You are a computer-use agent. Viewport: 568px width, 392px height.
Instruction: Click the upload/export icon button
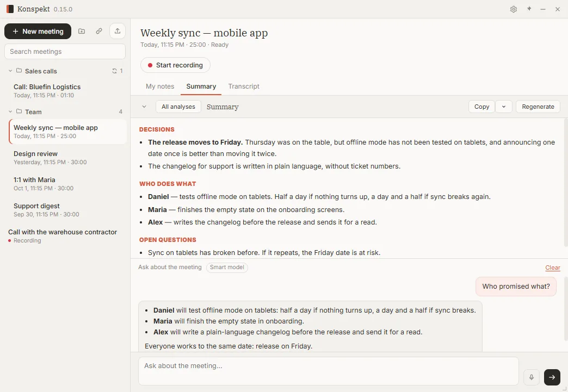118,31
